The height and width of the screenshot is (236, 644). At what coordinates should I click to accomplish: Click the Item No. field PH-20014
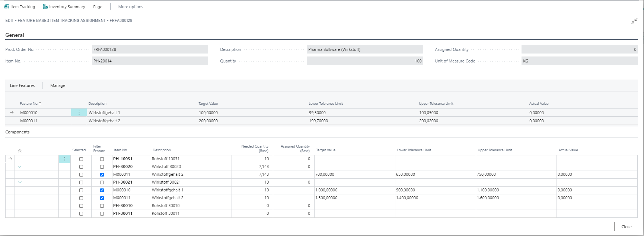pos(150,61)
